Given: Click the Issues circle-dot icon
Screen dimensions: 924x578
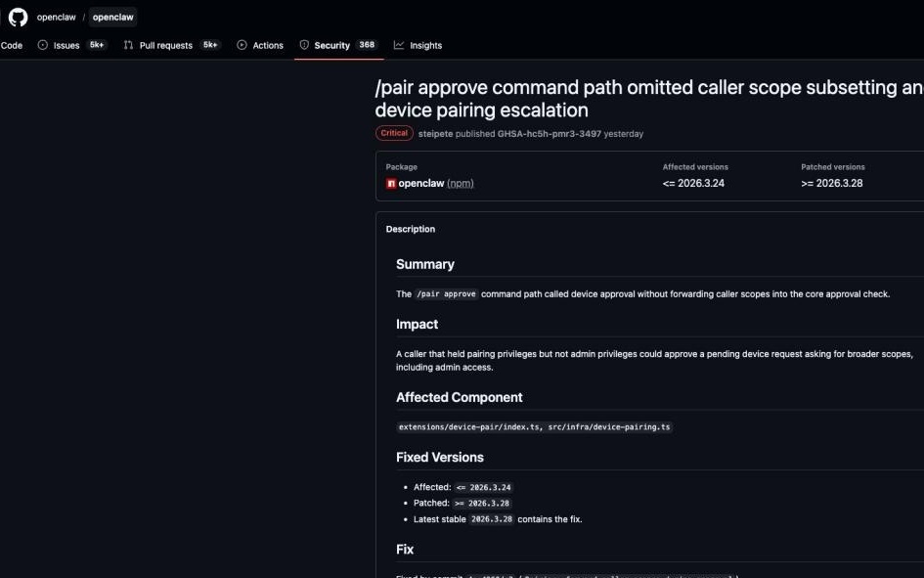Looking at the screenshot, I should (x=43, y=45).
